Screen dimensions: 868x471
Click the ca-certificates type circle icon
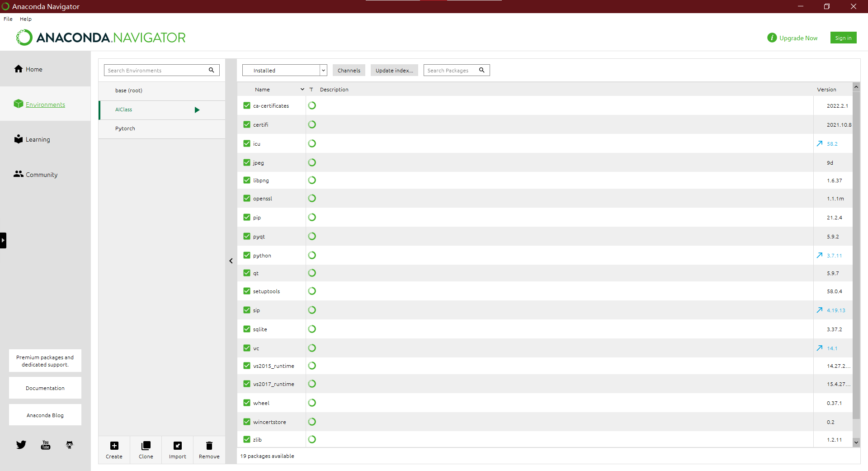(x=312, y=105)
